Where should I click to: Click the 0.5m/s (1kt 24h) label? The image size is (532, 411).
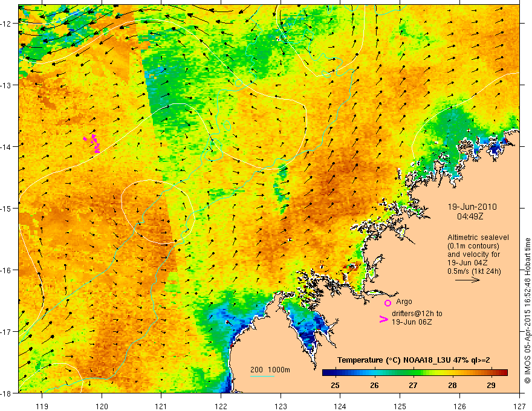tap(475, 271)
